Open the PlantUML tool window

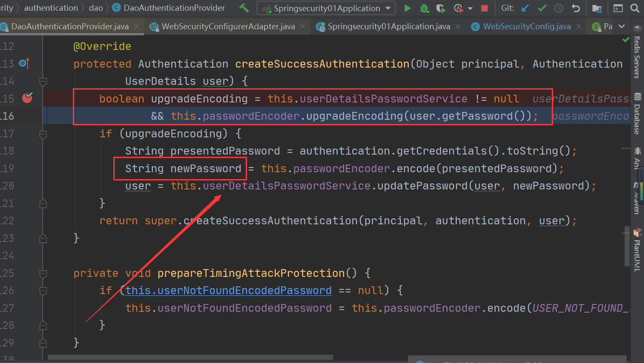(x=637, y=251)
